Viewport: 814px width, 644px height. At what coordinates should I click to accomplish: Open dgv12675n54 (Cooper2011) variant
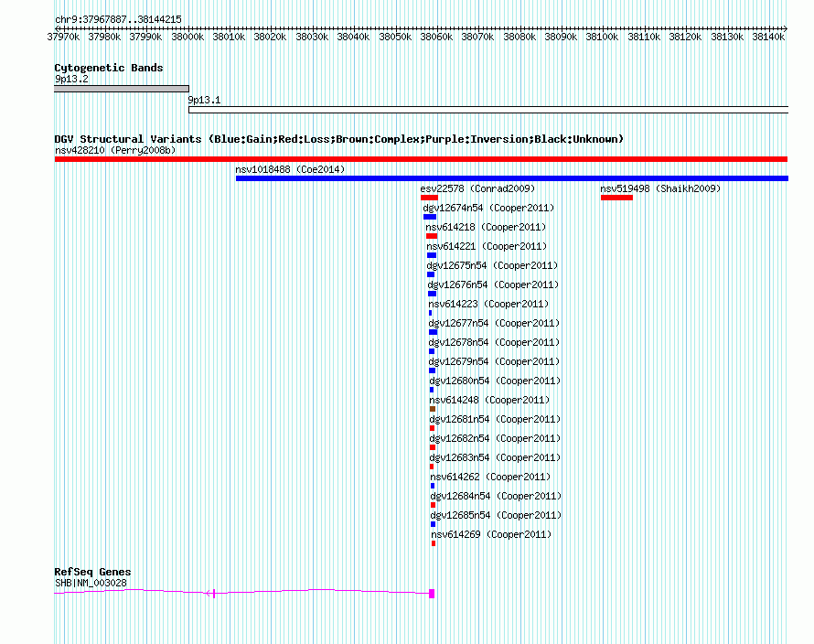(x=492, y=265)
